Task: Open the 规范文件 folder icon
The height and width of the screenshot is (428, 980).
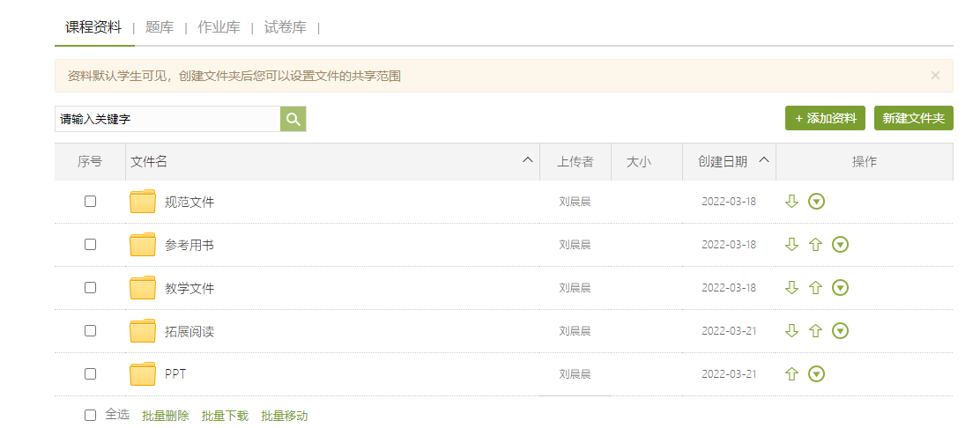Action: 143,202
